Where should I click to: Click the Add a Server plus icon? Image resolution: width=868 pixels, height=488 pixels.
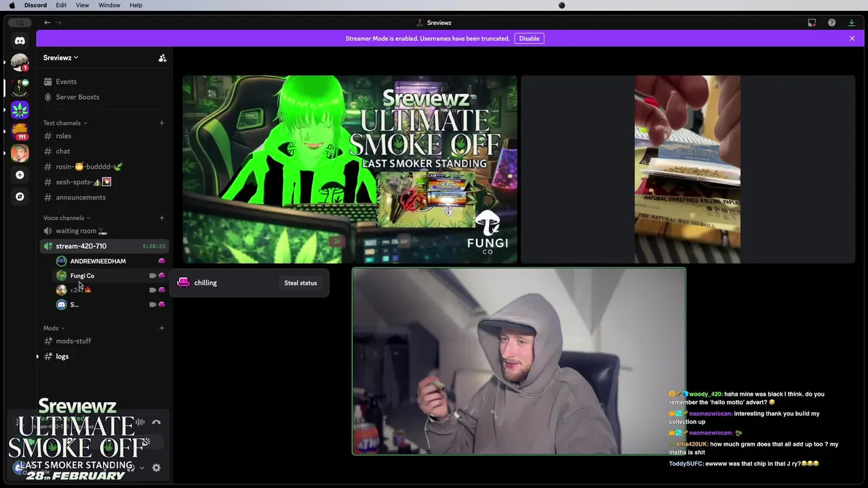point(20,175)
